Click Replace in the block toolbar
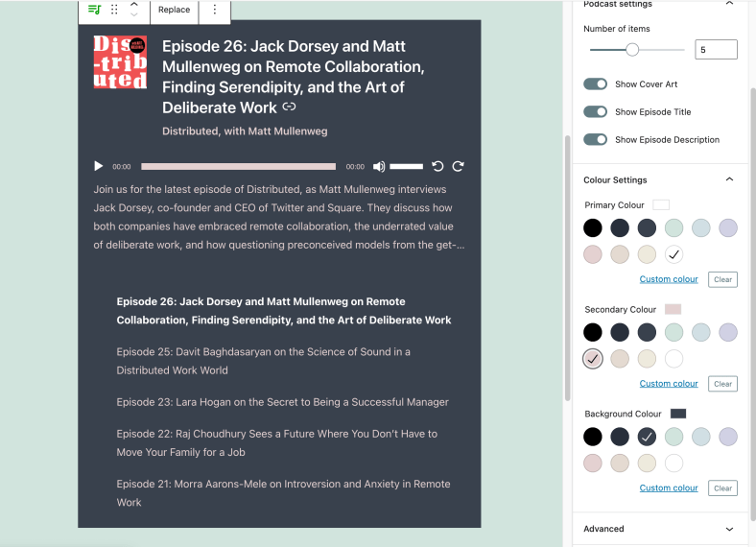Image resolution: width=756 pixels, height=547 pixels. pos(174,10)
